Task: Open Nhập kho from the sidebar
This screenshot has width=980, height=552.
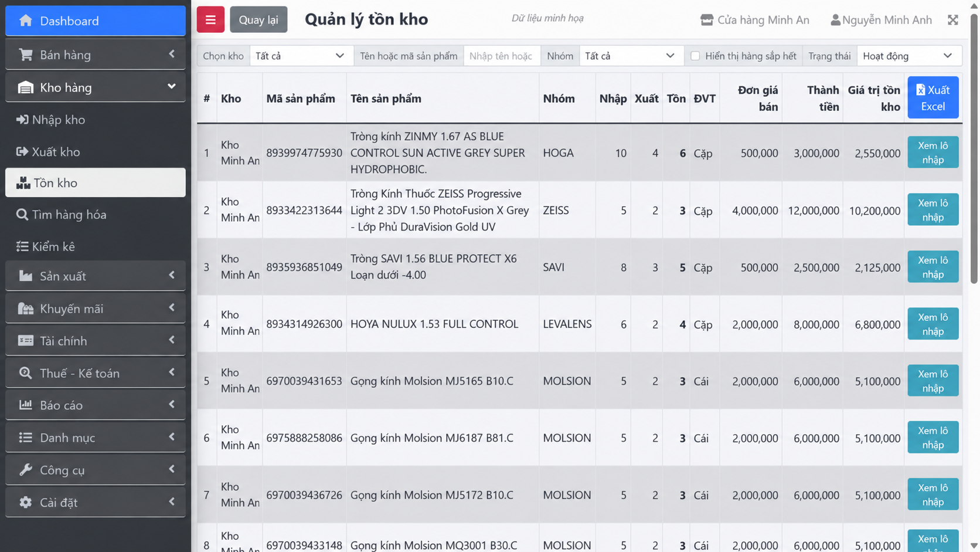Action: (96, 120)
